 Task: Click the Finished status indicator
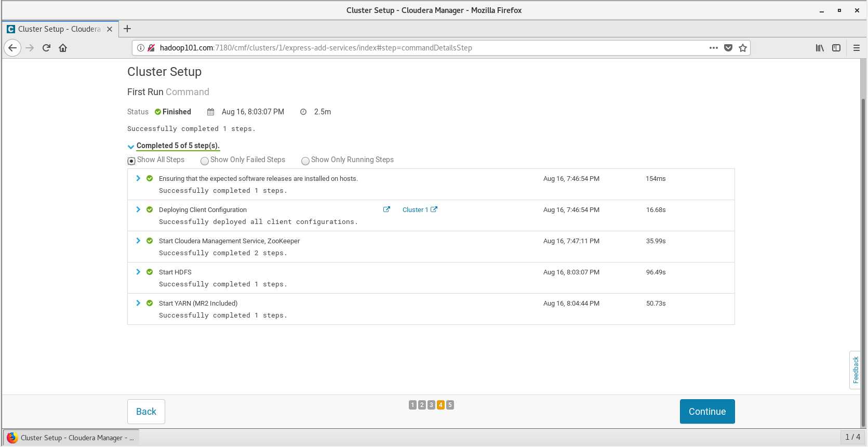(173, 112)
